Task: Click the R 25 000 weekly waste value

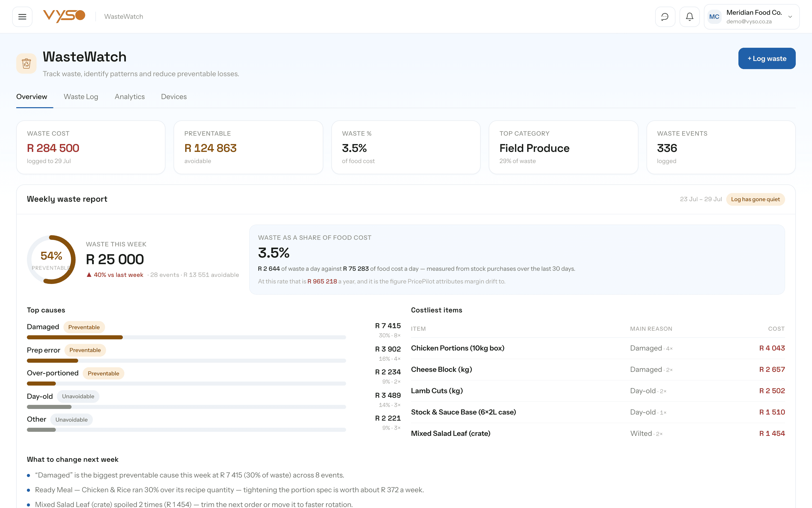Action: (x=115, y=259)
